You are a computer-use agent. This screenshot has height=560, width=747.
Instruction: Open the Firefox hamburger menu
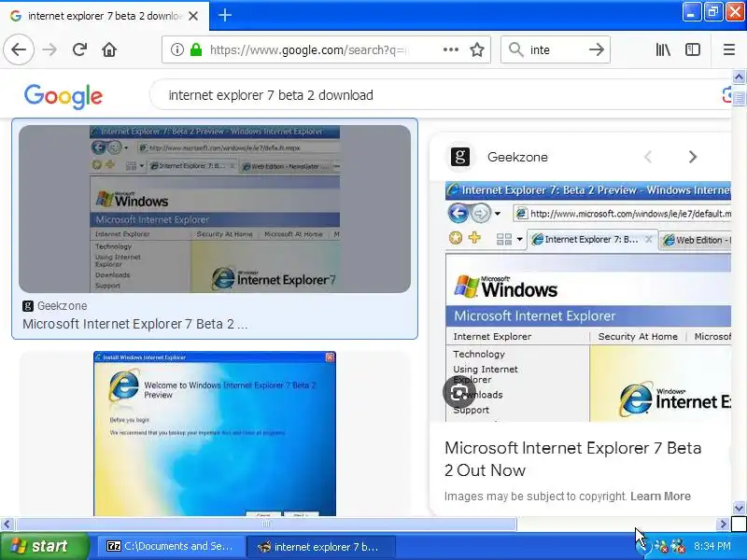(729, 49)
